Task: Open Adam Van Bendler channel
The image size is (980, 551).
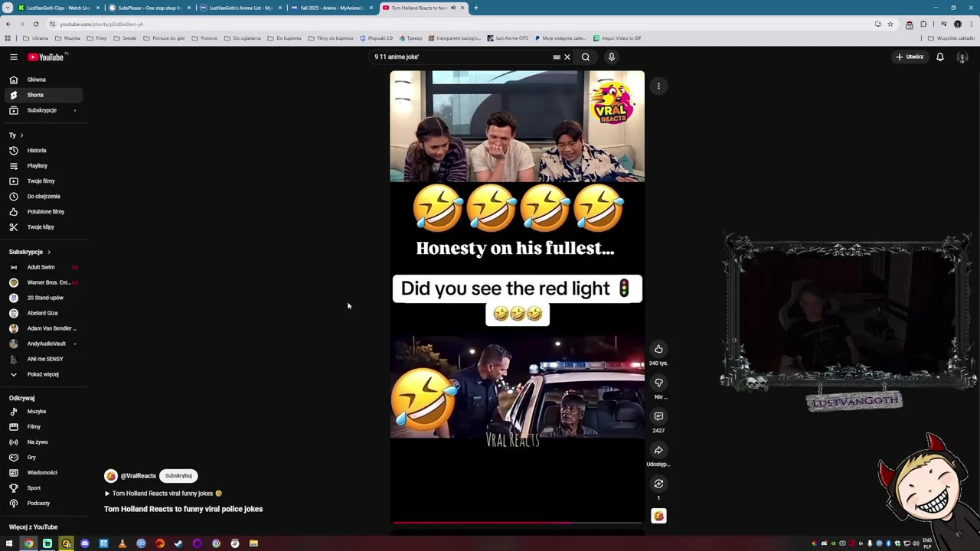Action: click(x=44, y=328)
